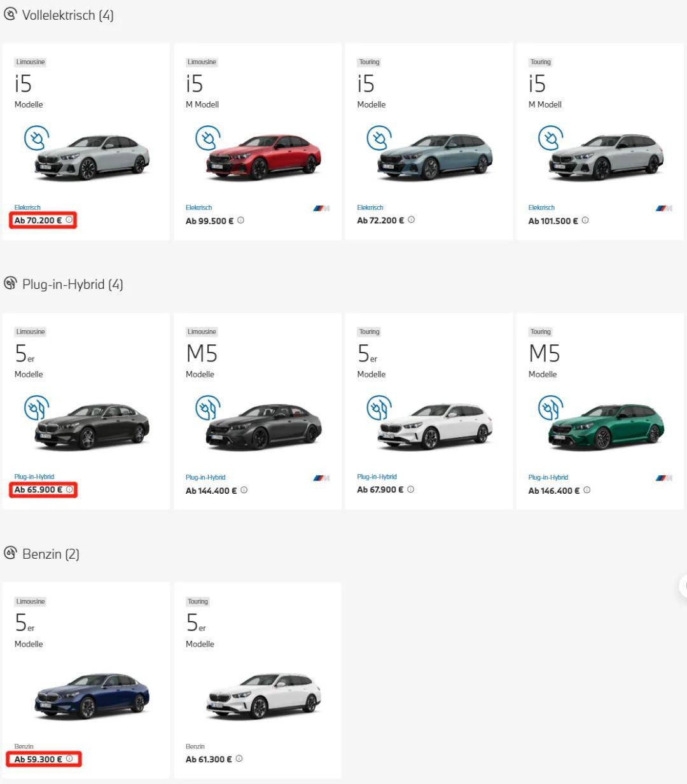The height and width of the screenshot is (784, 687).
Task: Click the Vollelektrisch (4) section heading
Action: click(67, 15)
